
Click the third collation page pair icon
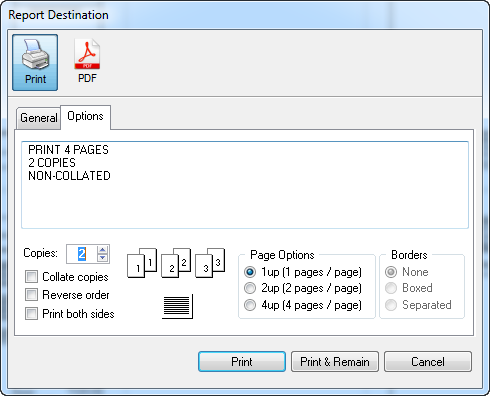tap(210, 263)
